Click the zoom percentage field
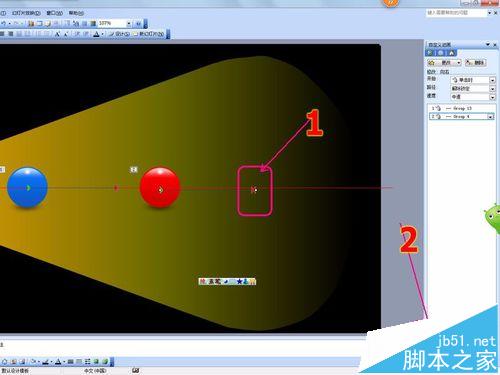 [112, 23]
